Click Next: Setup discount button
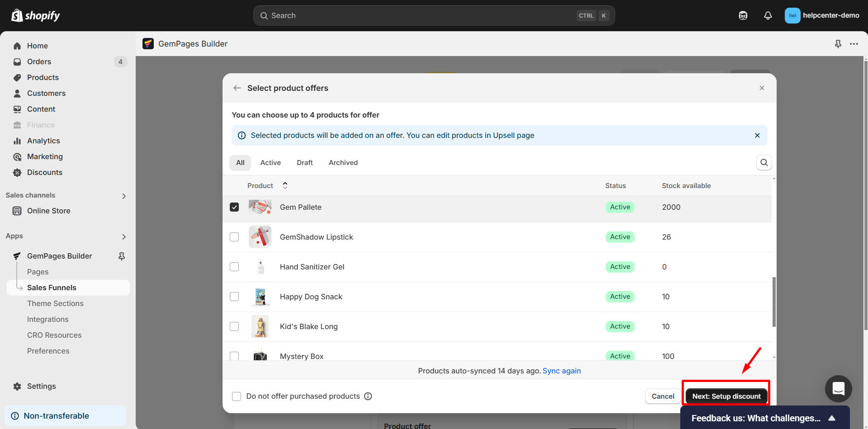868x429 pixels. point(726,396)
